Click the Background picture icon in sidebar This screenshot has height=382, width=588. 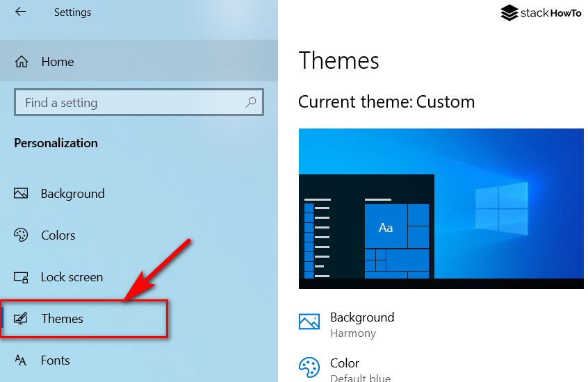click(x=21, y=194)
